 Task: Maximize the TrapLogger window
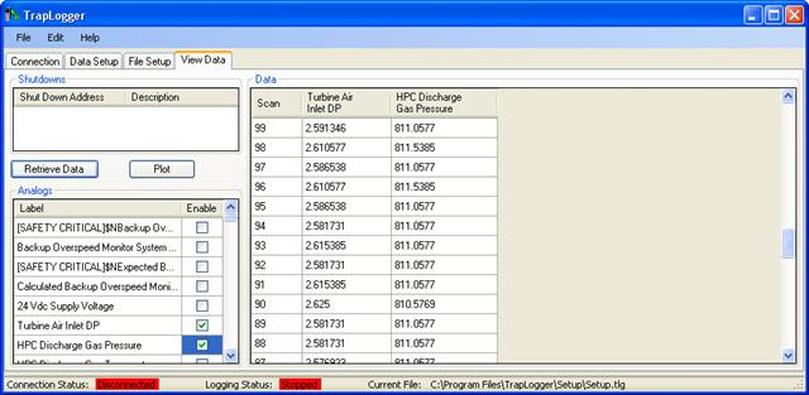click(x=773, y=16)
